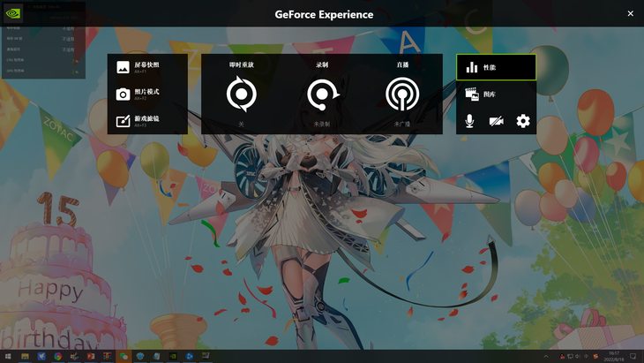The height and width of the screenshot is (363, 644).
Task: Launch 照片模式 photo mode
Action: (x=138, y=95)
